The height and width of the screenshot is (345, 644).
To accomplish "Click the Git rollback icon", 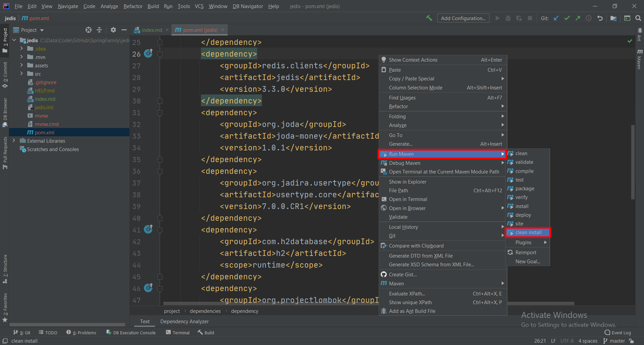I will (x=600, y=18).
